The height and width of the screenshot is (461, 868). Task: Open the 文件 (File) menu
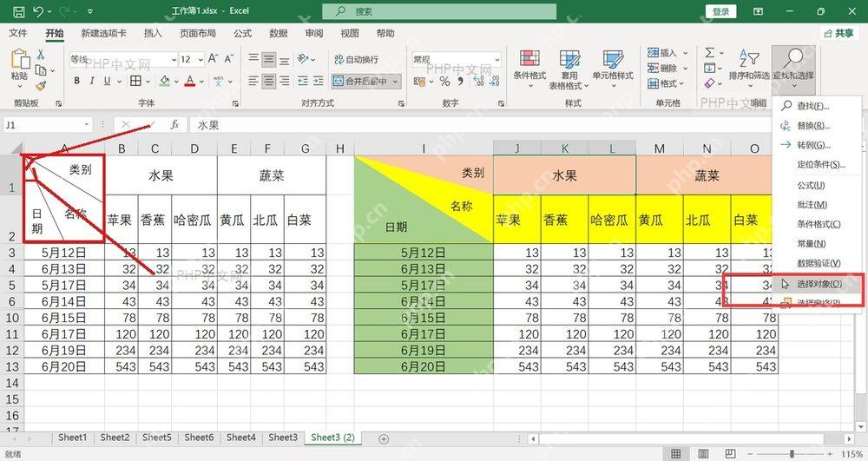click(x=18, y=33)
